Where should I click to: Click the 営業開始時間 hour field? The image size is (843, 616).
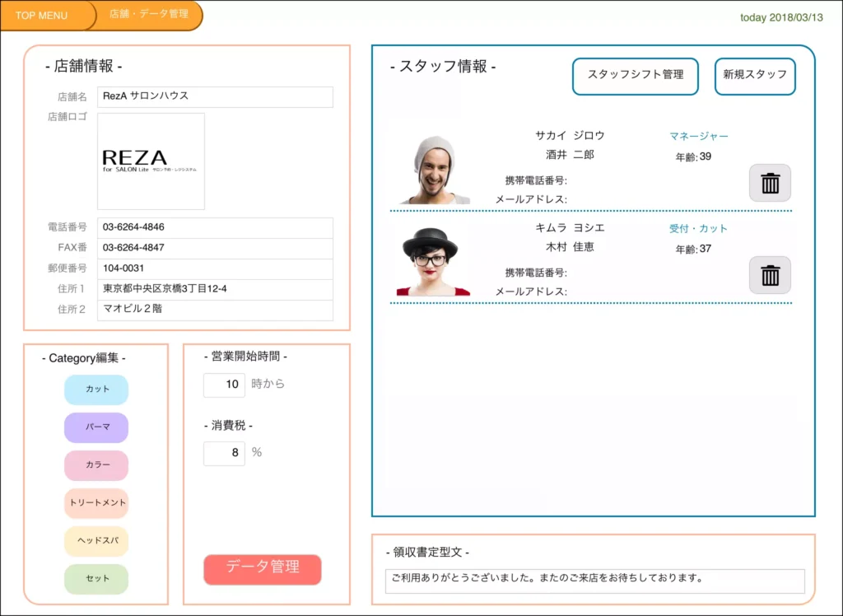tap(224, 385)
